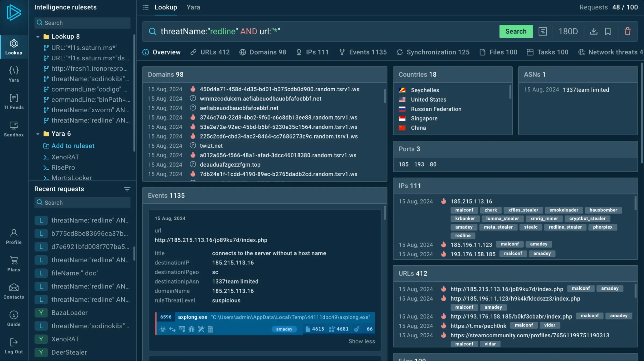
Task: Click Show less in the event card
Action: coord(361,341)
